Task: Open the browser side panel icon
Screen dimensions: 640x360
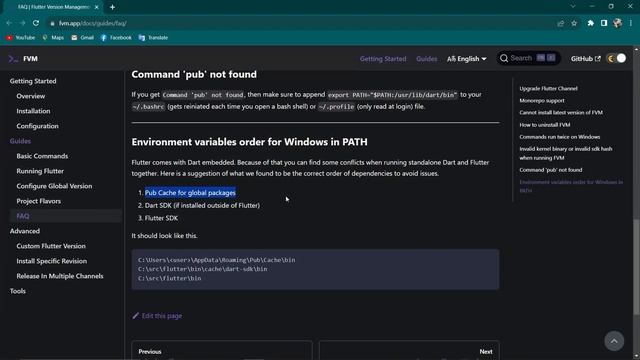Action: [x=604, y=23]
